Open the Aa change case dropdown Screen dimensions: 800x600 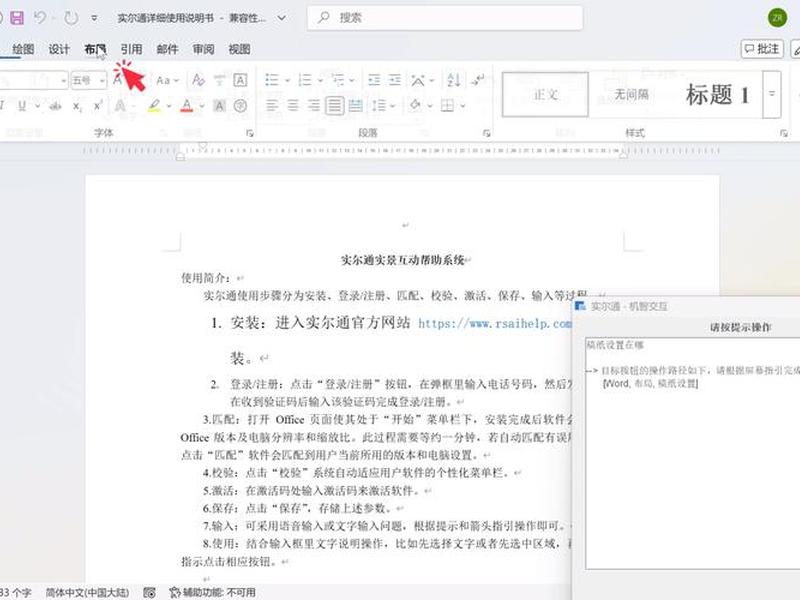(x=167, y=80)
